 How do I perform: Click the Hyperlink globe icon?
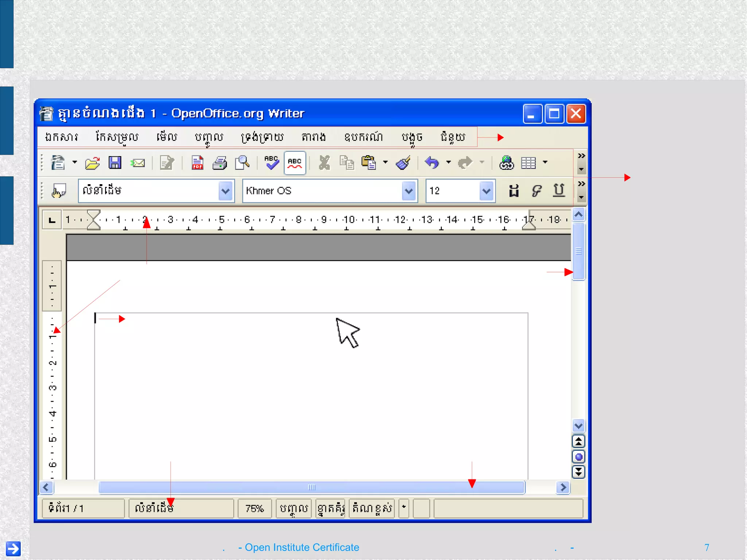coord(506,163)
